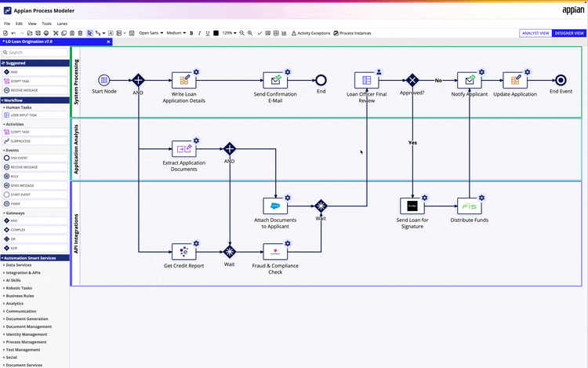Click the Activity Exceptions button
The height and width of the screenshot is (368, 588).
[x=311, y=33]
